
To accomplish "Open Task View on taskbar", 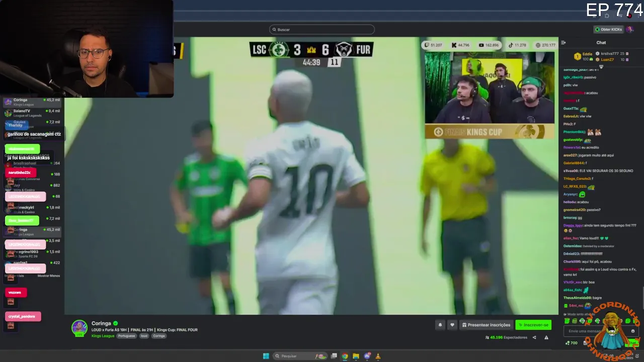I will 334,356.
